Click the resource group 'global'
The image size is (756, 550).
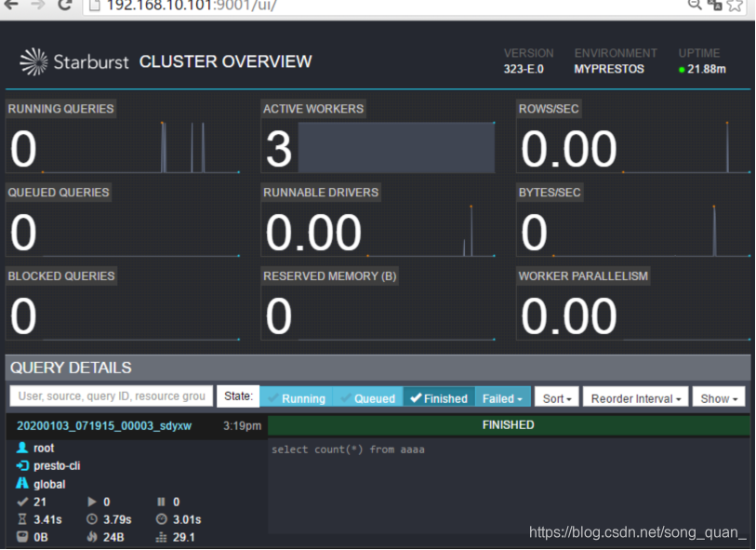click(49, 484)
